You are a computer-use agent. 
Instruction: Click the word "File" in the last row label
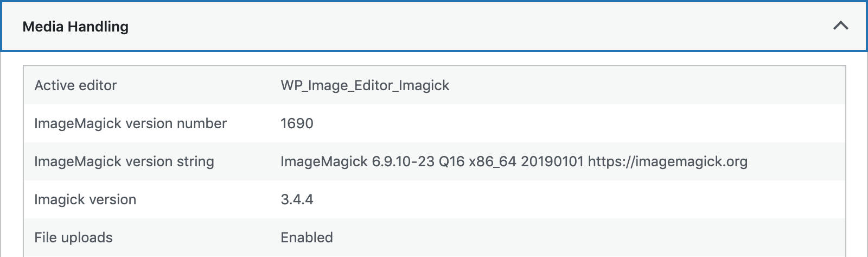pos(45,237)
